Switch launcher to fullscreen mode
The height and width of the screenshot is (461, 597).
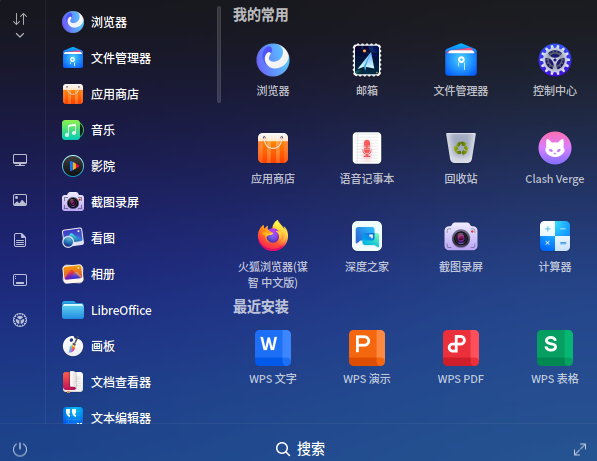point(579,449)
